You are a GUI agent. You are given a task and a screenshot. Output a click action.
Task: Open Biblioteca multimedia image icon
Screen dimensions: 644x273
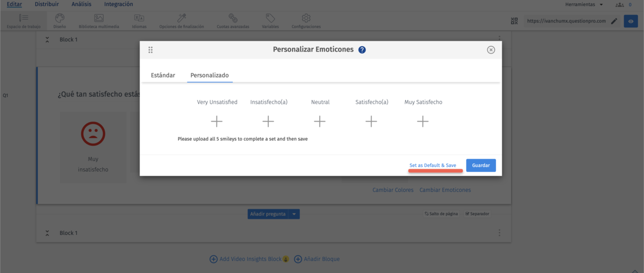pyautogui.click(x=99, y=18)
